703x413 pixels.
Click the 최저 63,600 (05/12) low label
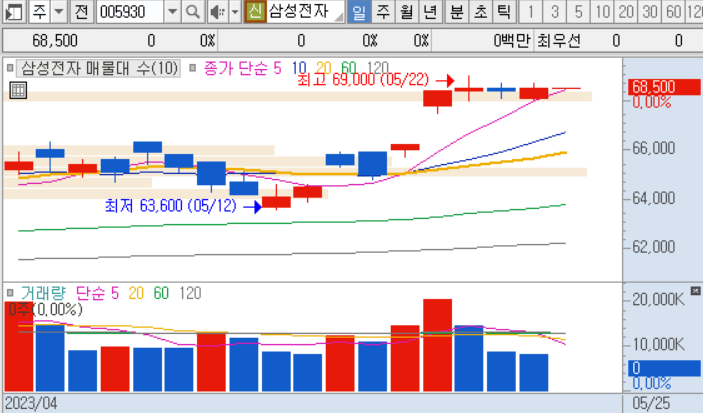pos(171,206)
